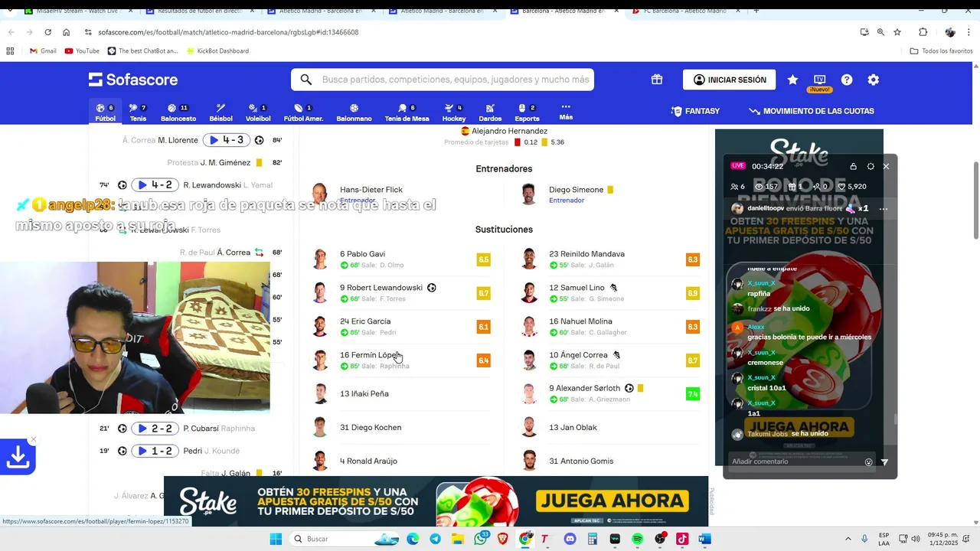Reload the browser page
Screen dimensions: 980x551
click(47, 32)
